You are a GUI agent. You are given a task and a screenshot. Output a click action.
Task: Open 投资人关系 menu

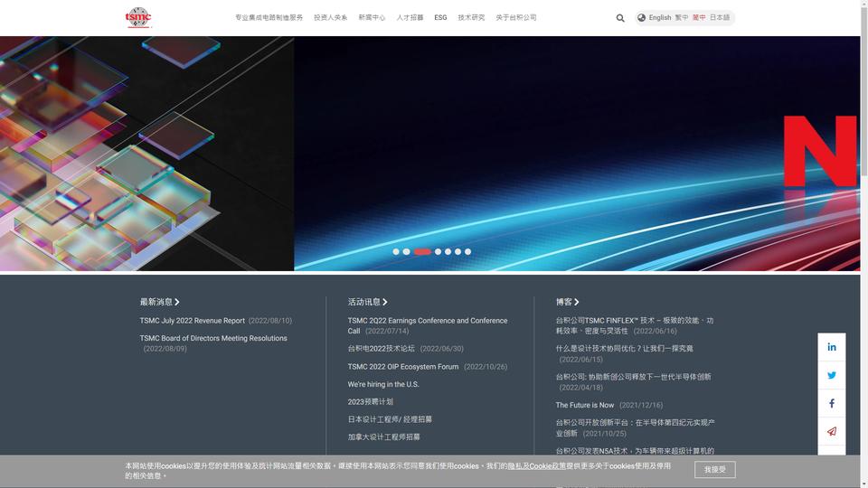331,18
